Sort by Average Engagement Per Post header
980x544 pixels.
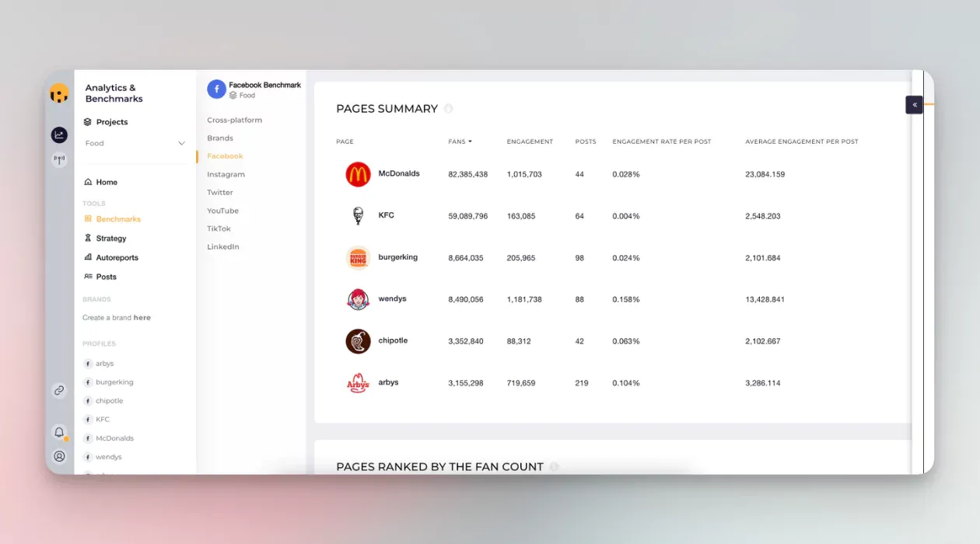pos(802,141)
